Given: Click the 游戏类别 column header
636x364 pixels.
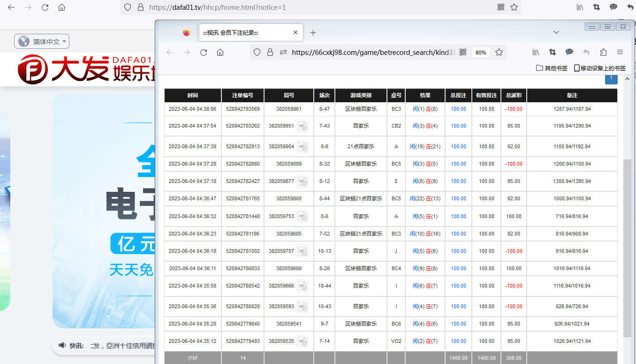Looking at the screenshot, I should point(361,95).
